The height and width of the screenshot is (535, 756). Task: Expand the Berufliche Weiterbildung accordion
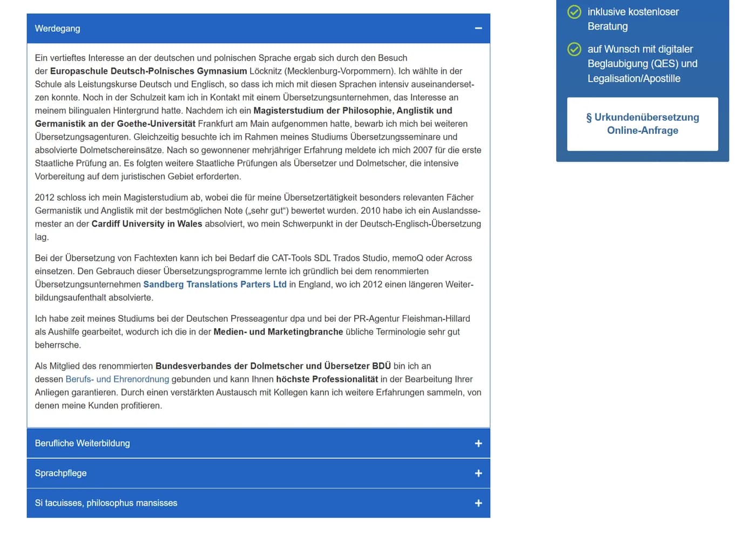259,443
